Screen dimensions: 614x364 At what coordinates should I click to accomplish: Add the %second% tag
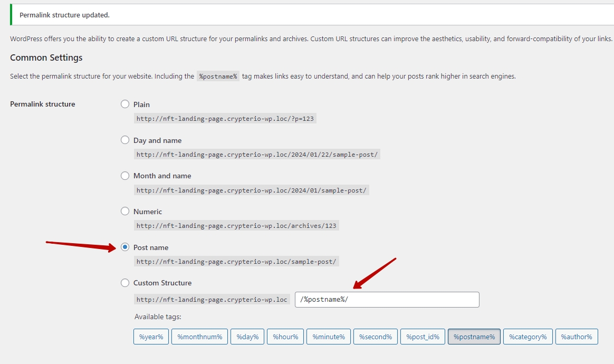coord(376,337)
